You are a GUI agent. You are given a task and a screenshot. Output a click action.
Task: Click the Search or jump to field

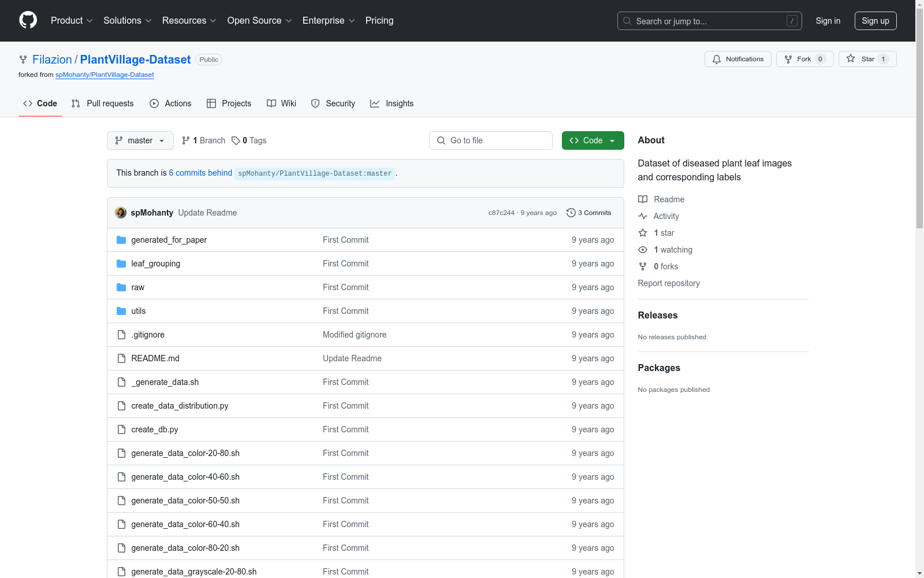pyautogui.click(x=710, y=21)
